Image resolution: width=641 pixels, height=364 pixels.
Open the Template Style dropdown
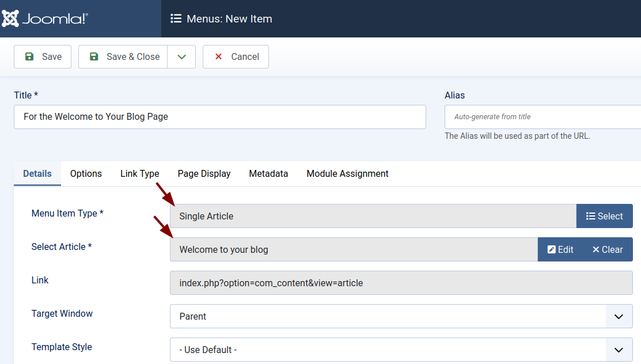pos(619,350)
